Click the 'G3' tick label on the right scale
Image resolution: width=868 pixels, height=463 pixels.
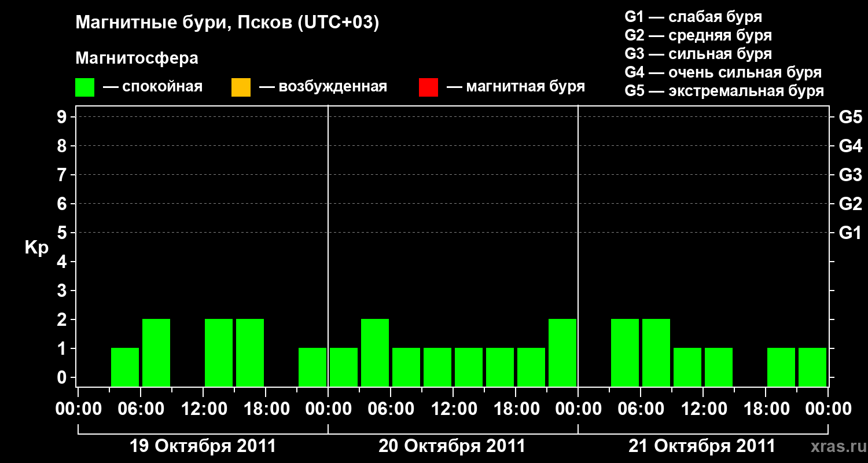(850, 175)
